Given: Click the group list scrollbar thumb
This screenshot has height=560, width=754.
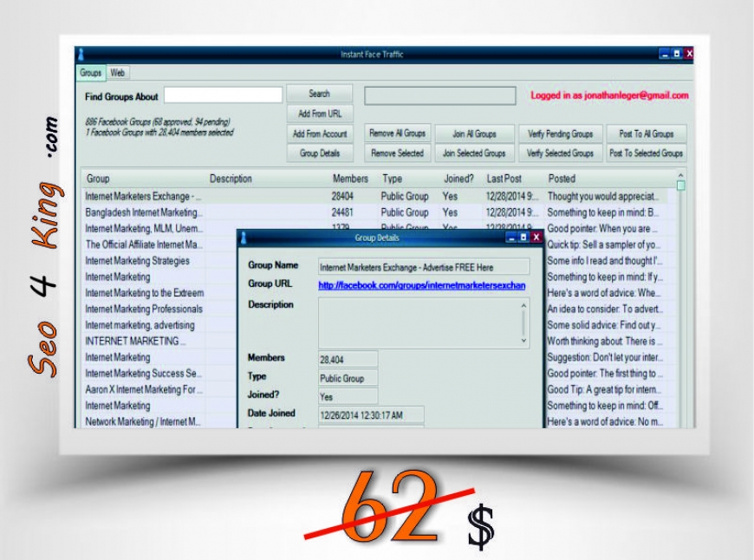Looking at the screenshot, I should tap(680, 186).
